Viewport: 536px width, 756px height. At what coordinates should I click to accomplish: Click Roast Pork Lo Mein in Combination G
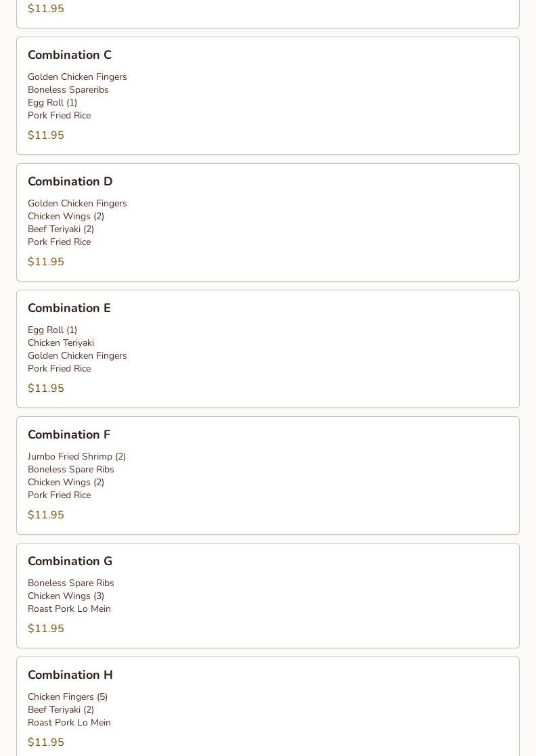[x=69, y=608]
